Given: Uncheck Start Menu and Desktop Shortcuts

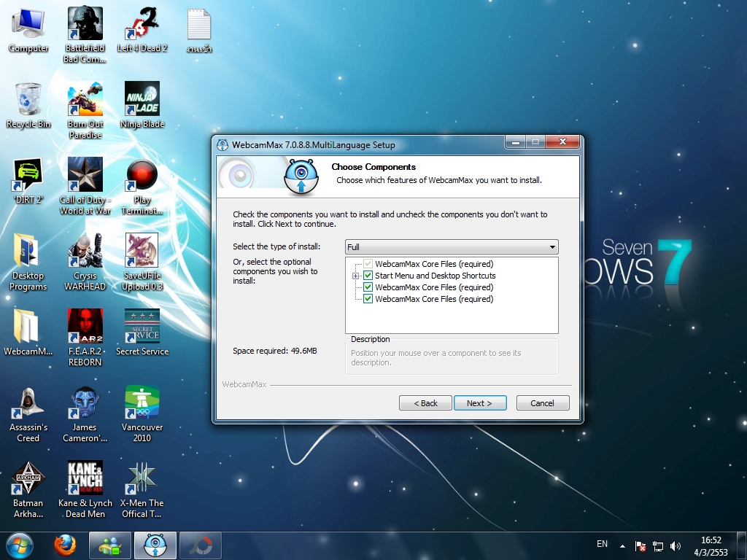Looking at the screenshot, I should (368, 275).
